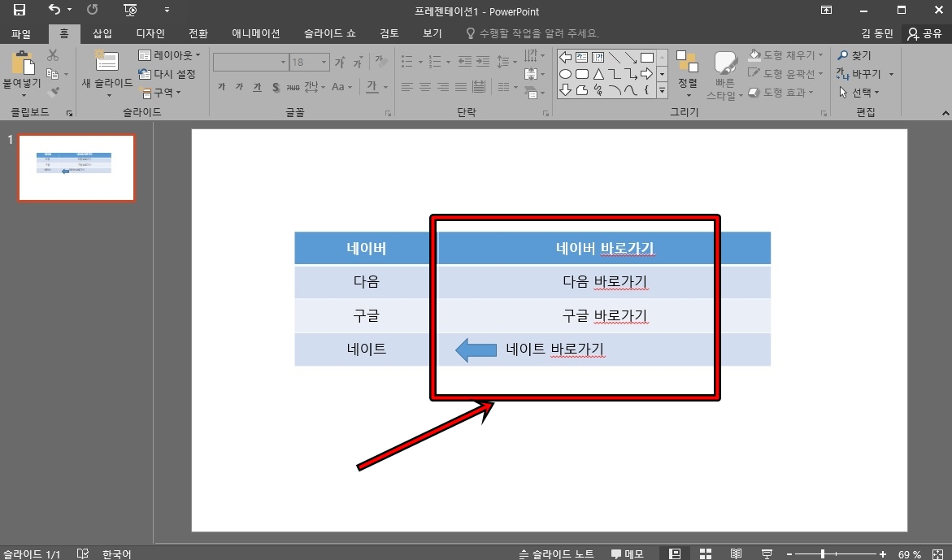This screenshot has width=952, height=560.
Task: Click the 찾기 (Find) button
Action: (x=854, y=55)
